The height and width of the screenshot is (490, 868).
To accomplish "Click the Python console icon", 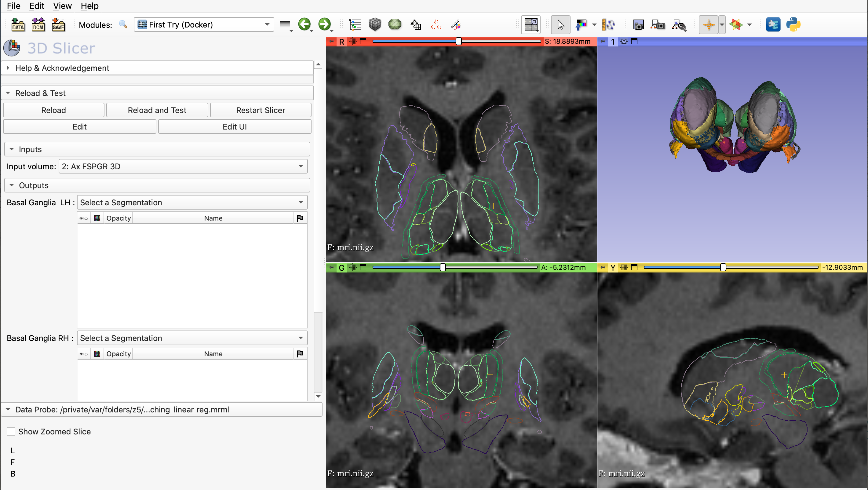I will tap(793, 25).
